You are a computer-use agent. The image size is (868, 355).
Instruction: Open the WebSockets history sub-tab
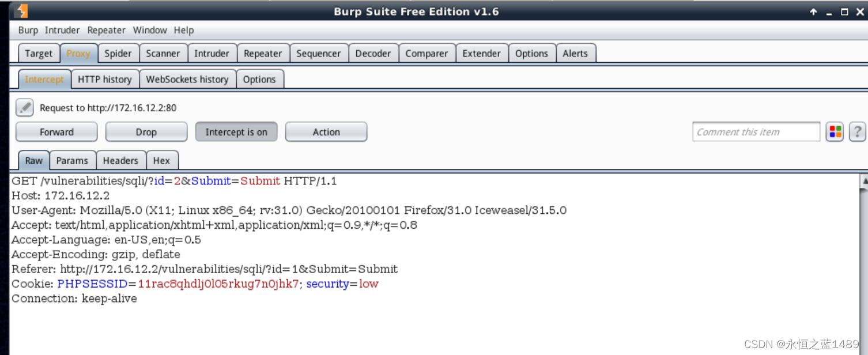(x=187, y=80)
